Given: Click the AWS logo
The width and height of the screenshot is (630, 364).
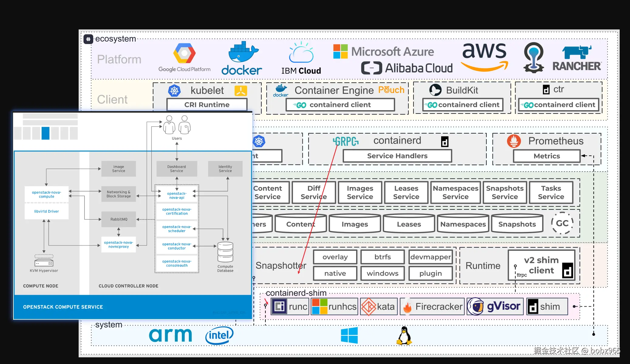Looking at the screenshot, I should (x=485, y=57).
